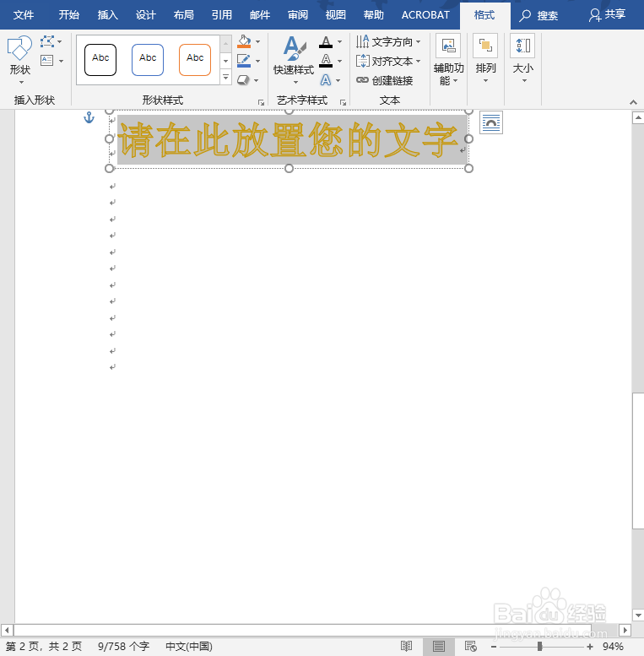Image resolution: width=644 pixels, height=656 pixels.
Task: Open the Shape Effects dropdown arrow
Action: point(257,80)
